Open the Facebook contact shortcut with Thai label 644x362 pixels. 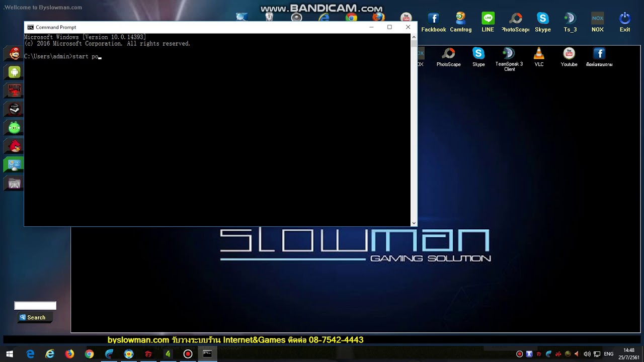tap(599, 57)
